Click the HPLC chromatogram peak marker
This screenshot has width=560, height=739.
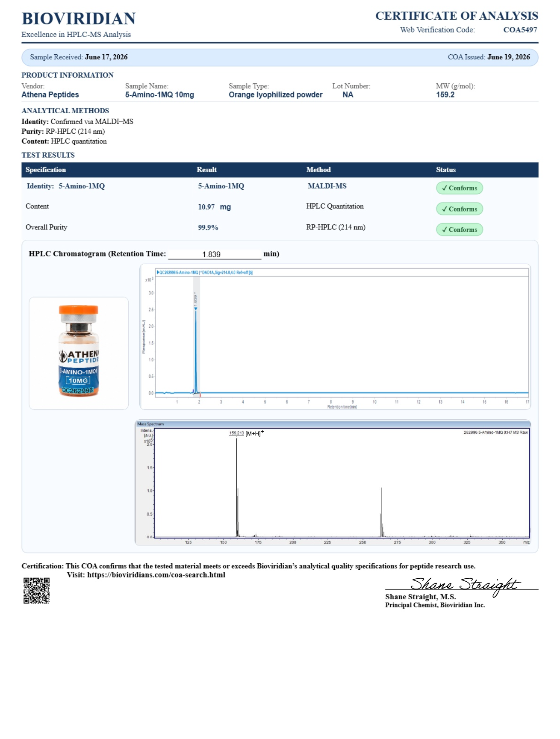point(196,308)
